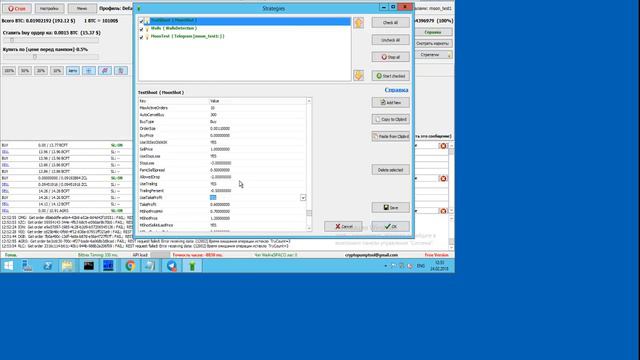The height and width of the screenshot is (360, 640).
Task: Paste strategy from clipboard
Action: [390, 136]
